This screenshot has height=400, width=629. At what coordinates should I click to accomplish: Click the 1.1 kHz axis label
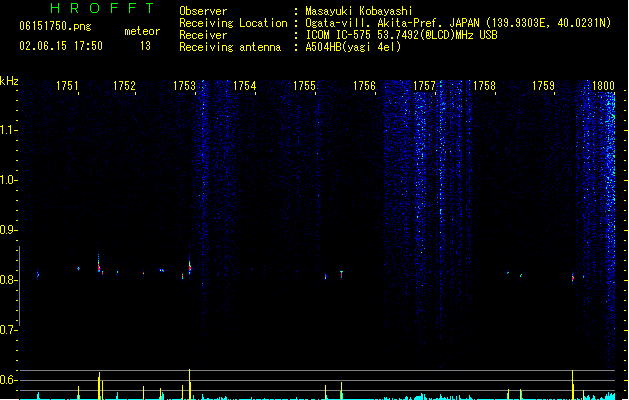8,130
